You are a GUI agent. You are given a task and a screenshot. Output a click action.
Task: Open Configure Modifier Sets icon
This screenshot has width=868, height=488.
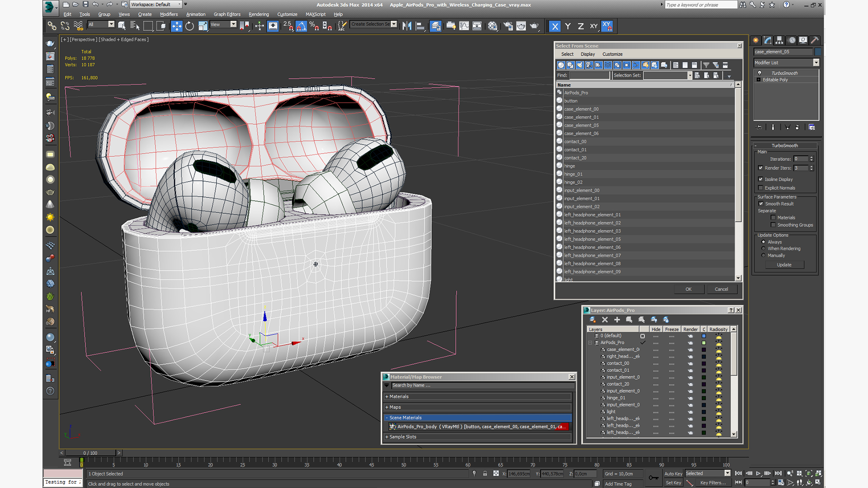click(812, 127)
